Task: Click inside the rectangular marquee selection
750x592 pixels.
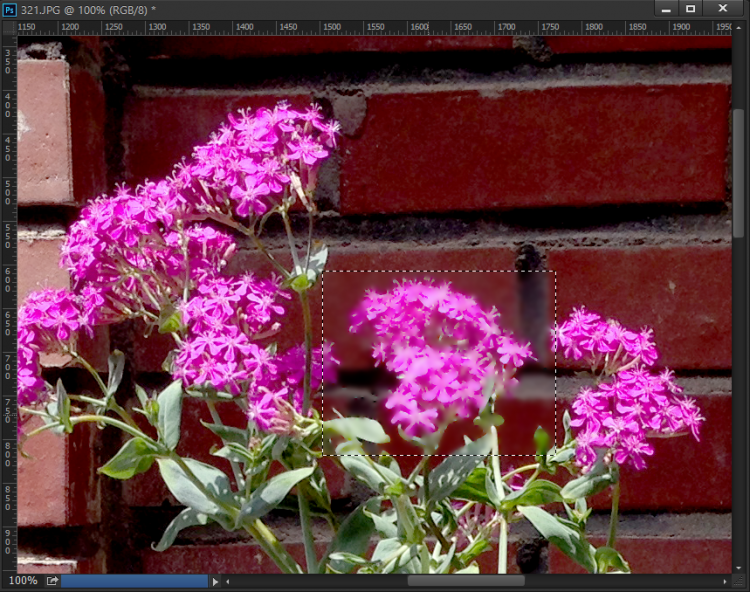Action: (438, 362)
